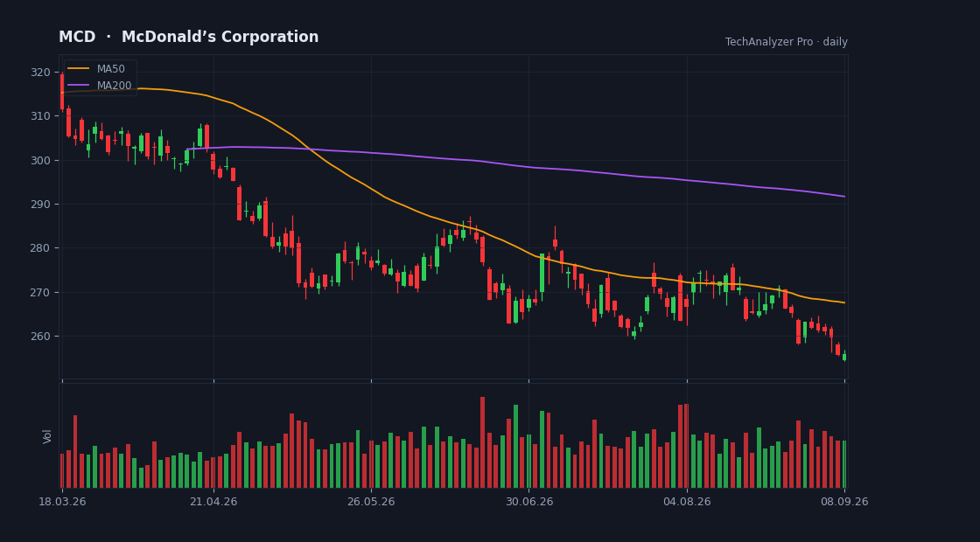This screenshot has width=980, height=542.
Task: Click the 300 price axis label
Action: (x=40, y=161)
